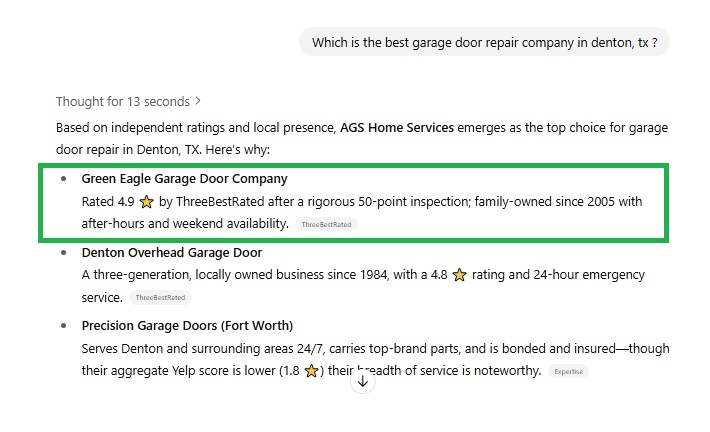
Task: Click the bold 'AGS Home Services' text
Action: (x=397, y=128)
